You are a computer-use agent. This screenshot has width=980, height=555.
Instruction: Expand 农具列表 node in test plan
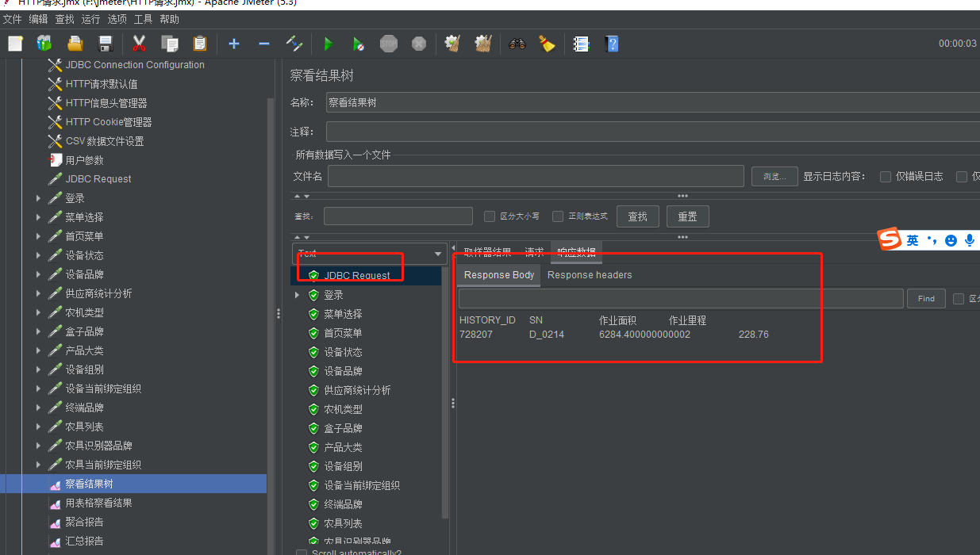(x=38, y=427)
